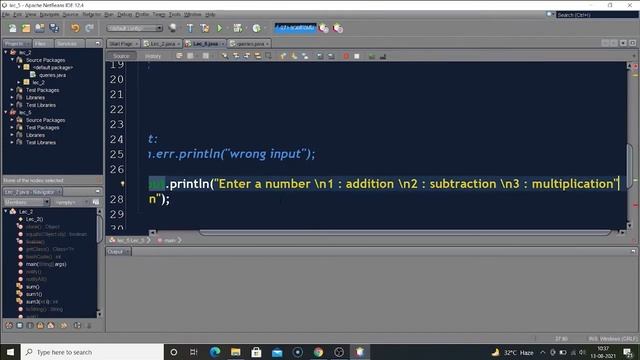
Task: Switch to the Start Page tab
Action: (x=124, y=43)
